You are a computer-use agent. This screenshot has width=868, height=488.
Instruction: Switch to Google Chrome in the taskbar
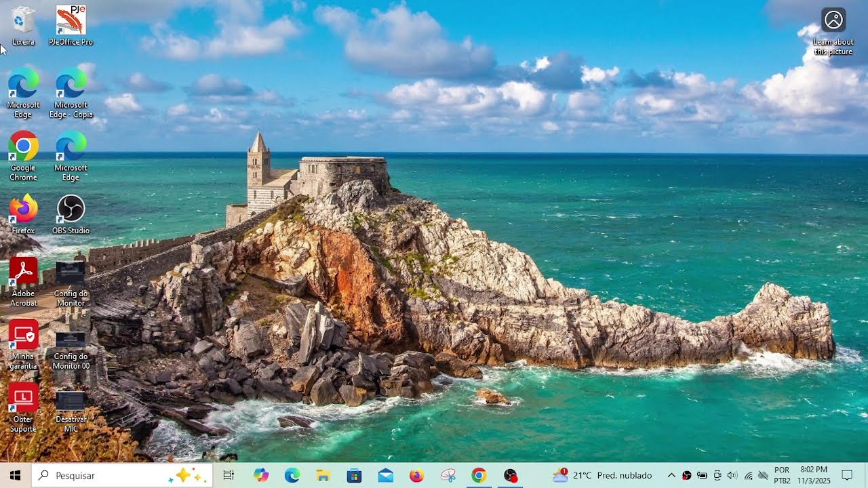pyautogui.click(x=479, y=475)
